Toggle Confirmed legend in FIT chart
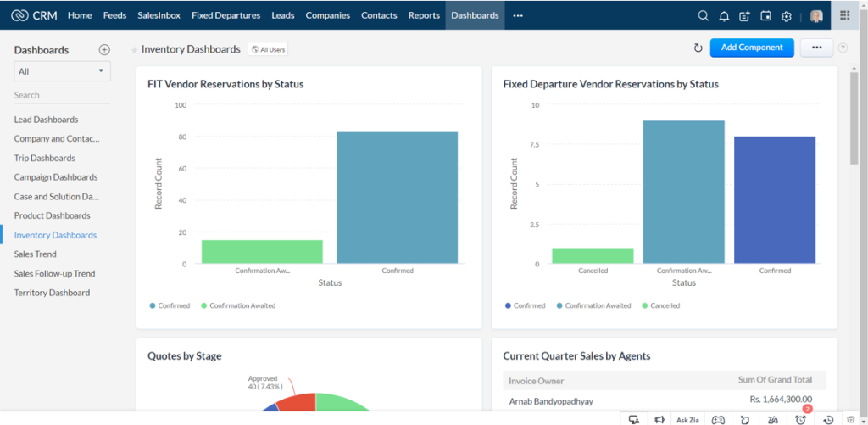Viewport: 868px width, 425px height. 170,305
